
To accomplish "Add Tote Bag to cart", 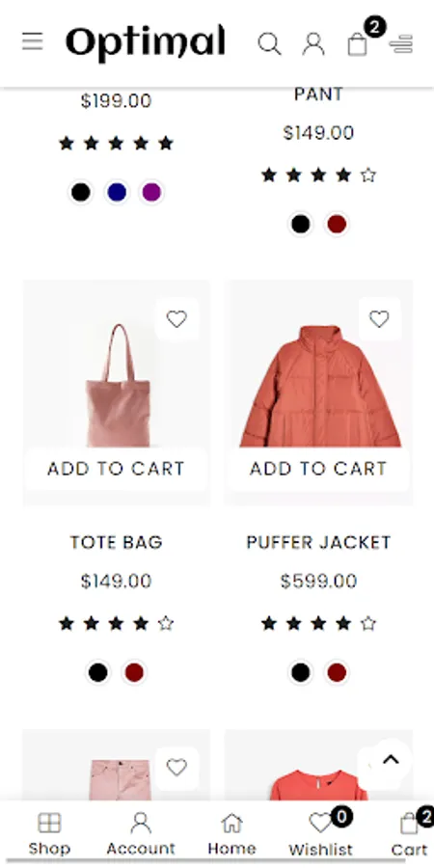I will tap(117, 469).
